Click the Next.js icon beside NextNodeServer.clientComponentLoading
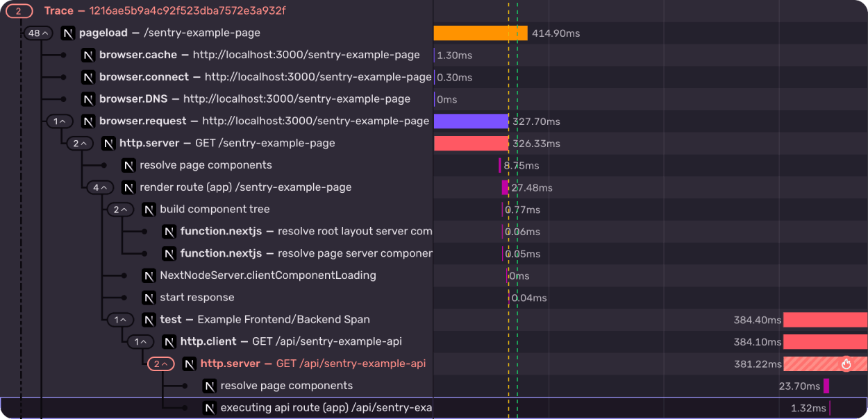Viewport: 868px width, 419px height. coord(148,275)
